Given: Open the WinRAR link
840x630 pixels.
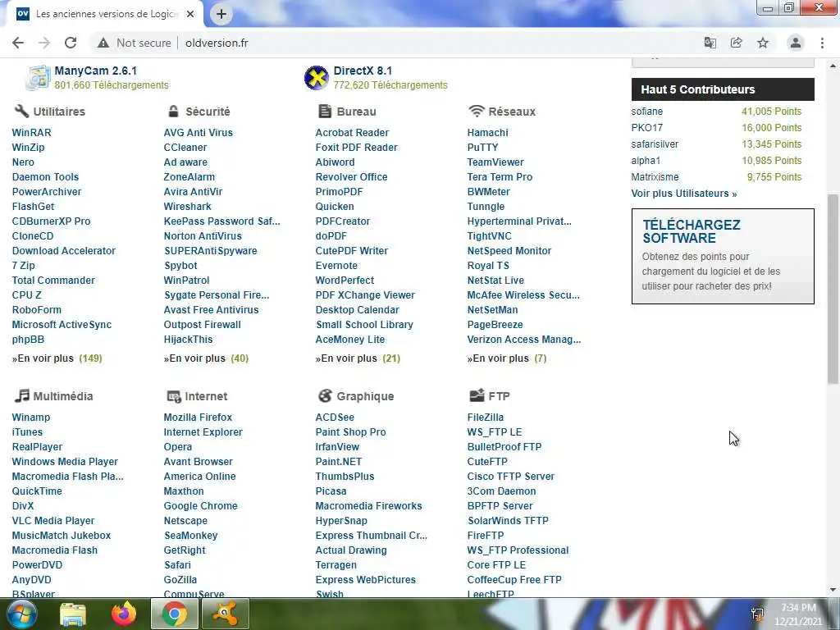Looking at the screenshot, I should (x=32, y=132).
